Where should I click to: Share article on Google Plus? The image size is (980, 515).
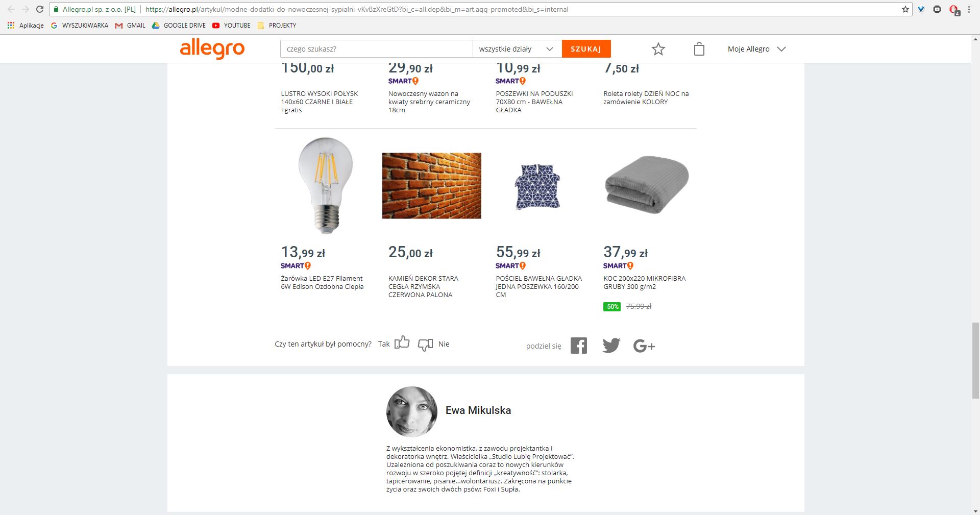tap(644, 346)
